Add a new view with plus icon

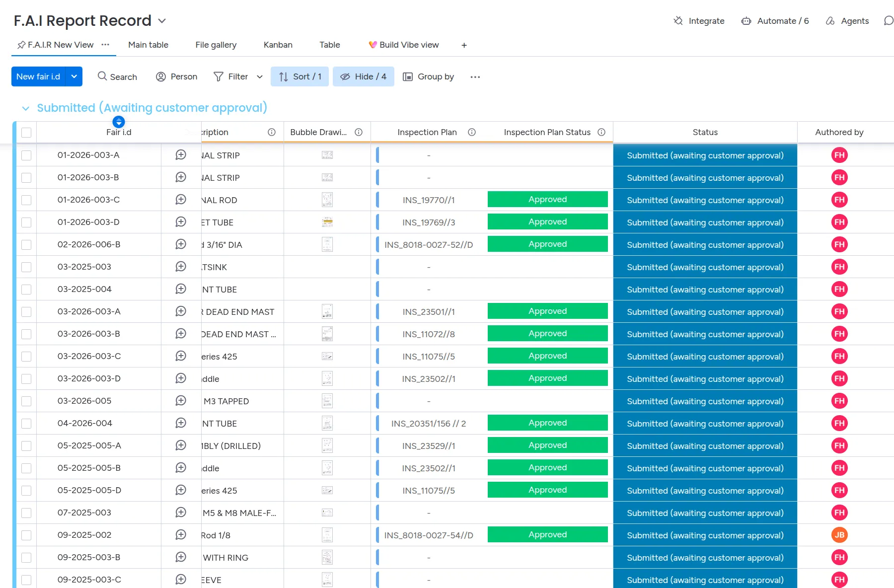tap(464, 45)
